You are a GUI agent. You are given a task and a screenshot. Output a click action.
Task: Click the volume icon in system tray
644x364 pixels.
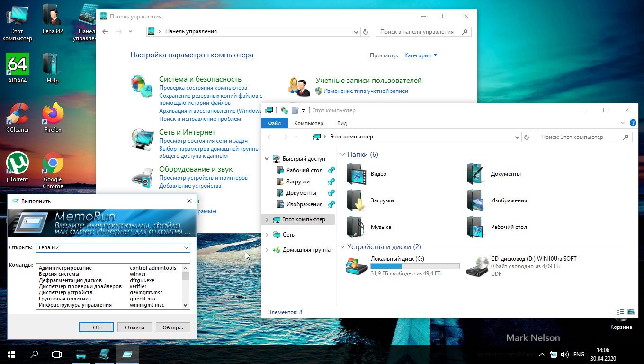[564, 354]
